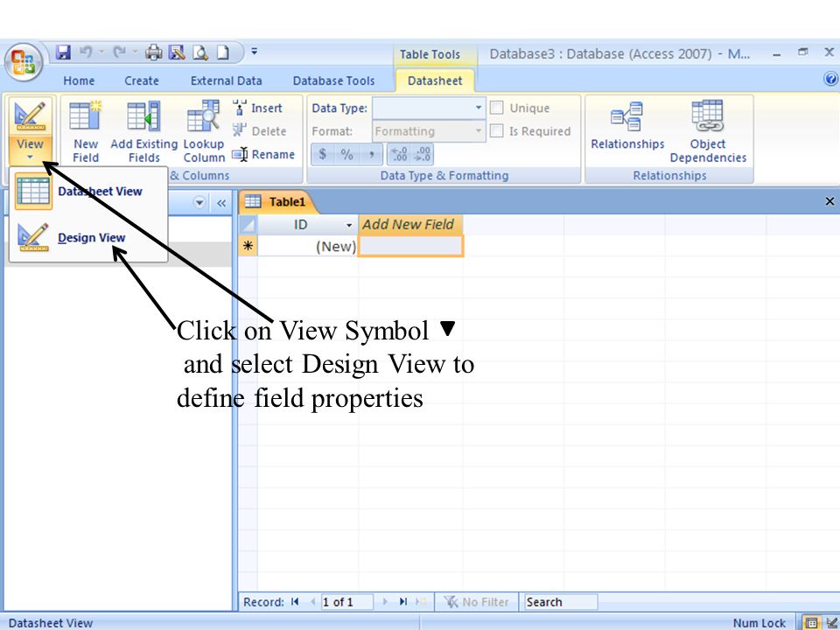Select the new record row asterisk selector

248,247
